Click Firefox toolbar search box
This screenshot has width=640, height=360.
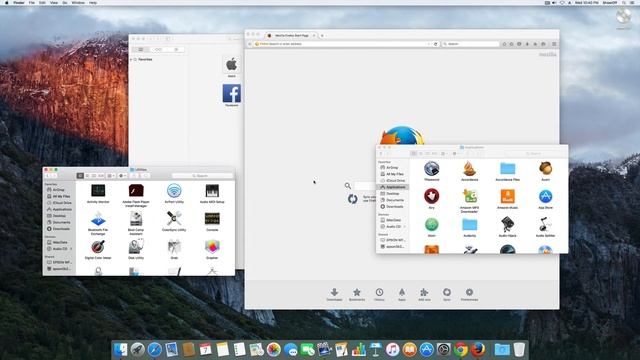tap(471, 44)
